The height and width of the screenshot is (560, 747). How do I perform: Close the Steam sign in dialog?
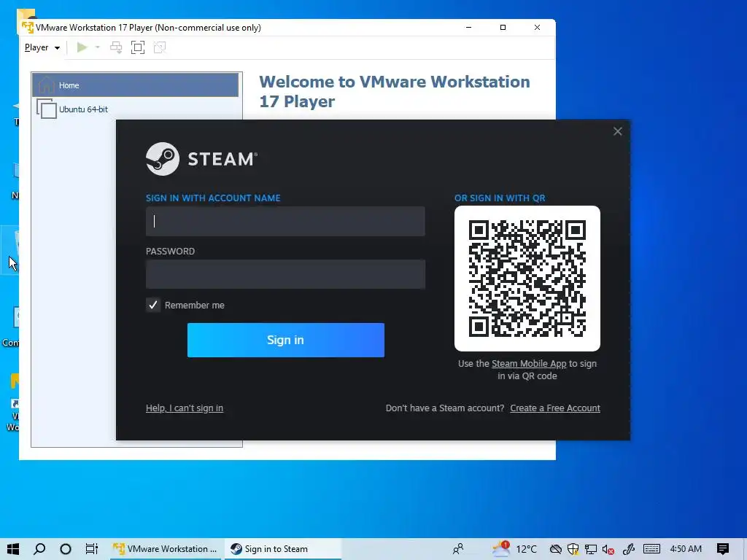pos(617,131)
